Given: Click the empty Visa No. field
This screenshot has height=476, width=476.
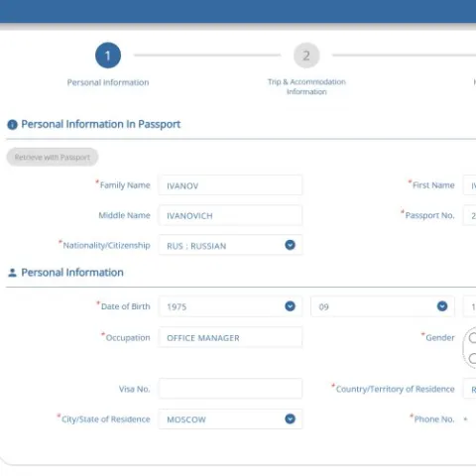Looking at the screenshot, I should coord(230,389).
